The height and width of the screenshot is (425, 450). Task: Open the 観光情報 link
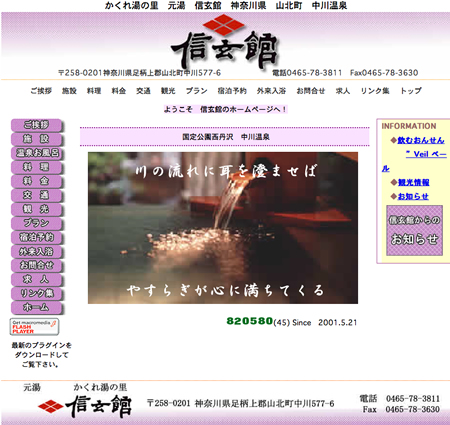414,182
